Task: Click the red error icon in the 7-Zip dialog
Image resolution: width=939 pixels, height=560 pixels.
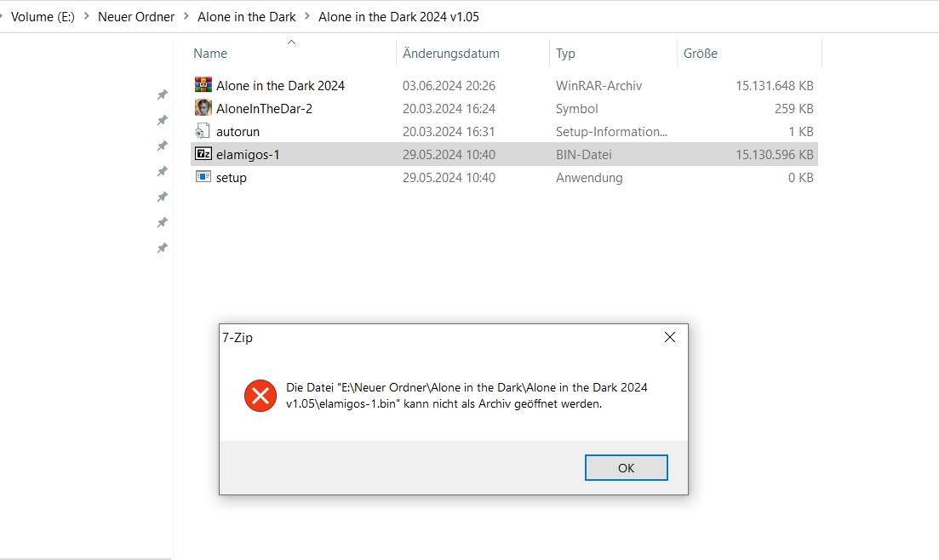Action: coord(261,395)
